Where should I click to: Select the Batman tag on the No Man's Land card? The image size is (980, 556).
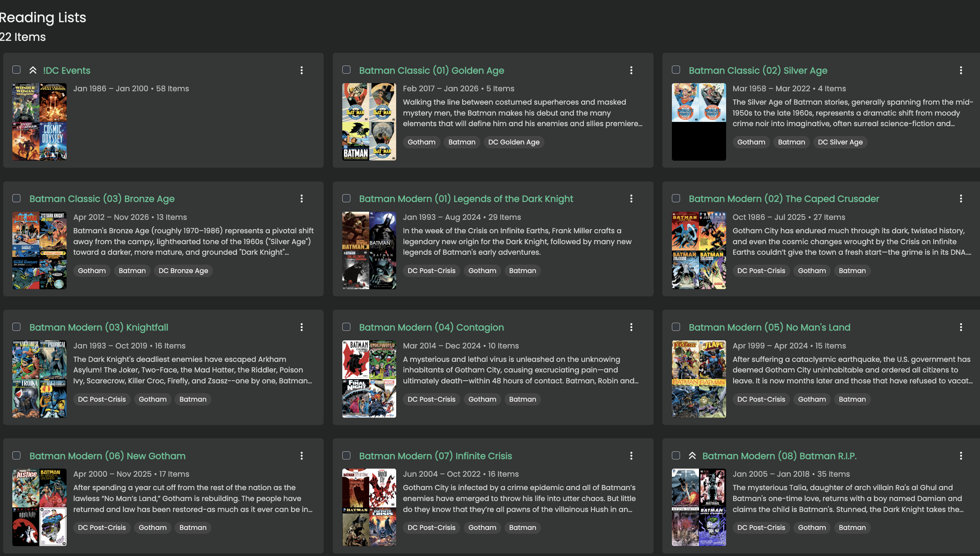(852, 400)
